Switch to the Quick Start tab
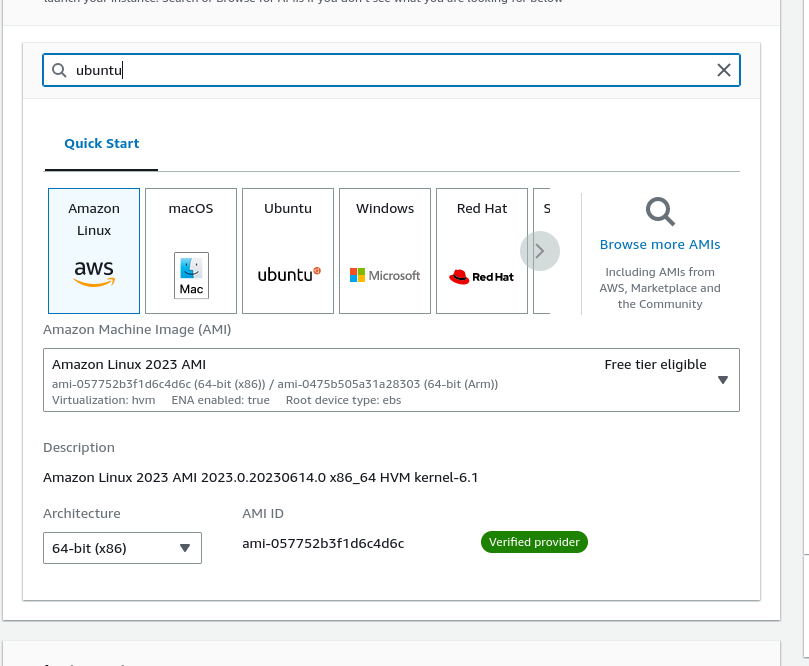Screen dimensions: 809x666 coord(102,143)
